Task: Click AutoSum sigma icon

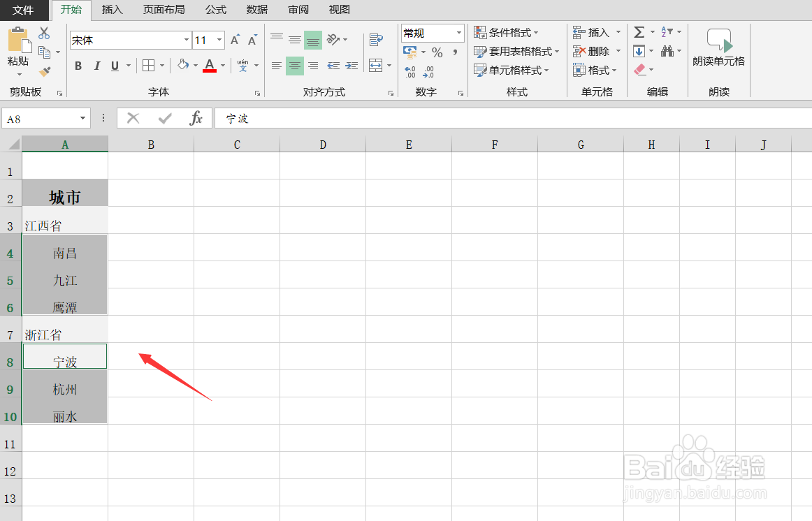Action: point(639,32)
